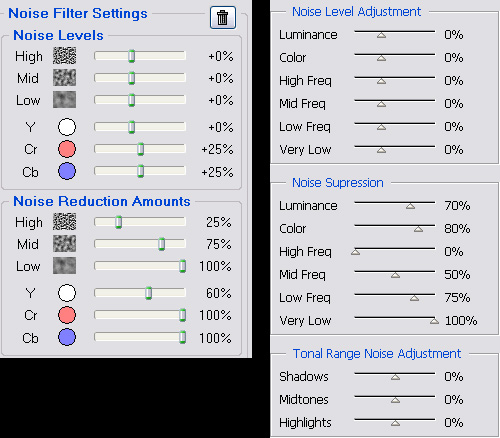Click the High reduction amount slider handle at 25%
Viewport: 500px width, 438px height.
pos(118,222)
